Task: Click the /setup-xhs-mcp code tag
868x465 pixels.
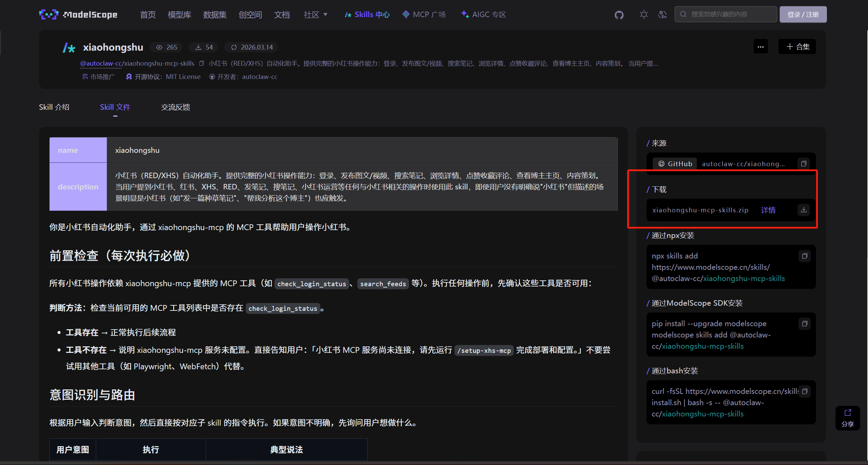Action: pos(484,350)
